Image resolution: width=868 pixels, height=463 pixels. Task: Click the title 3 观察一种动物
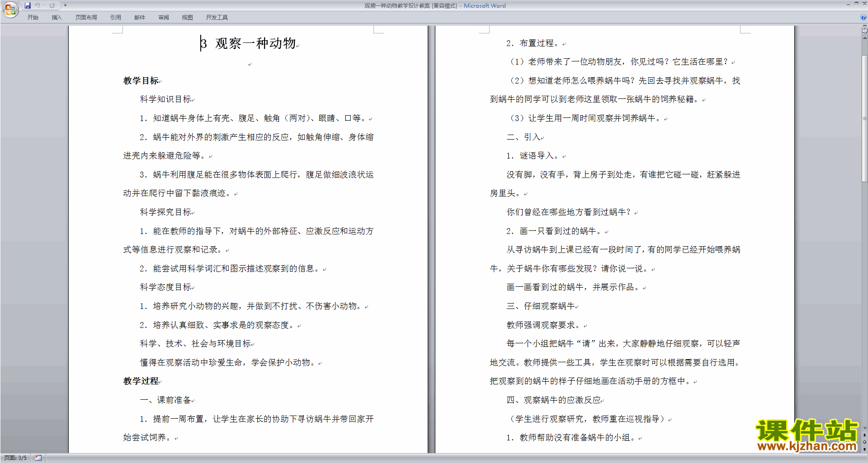(x=249, y=44)
